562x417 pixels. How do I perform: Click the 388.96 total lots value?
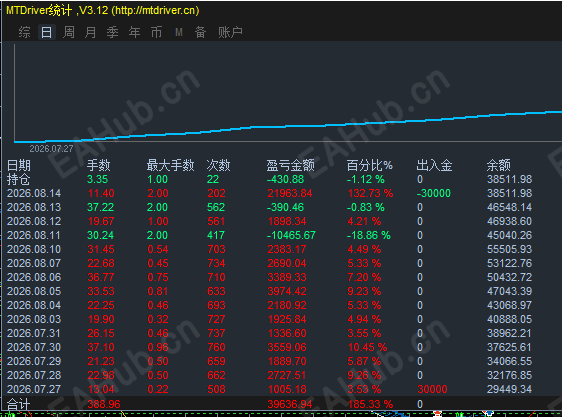pyautogui.click(x=104, y=404)
